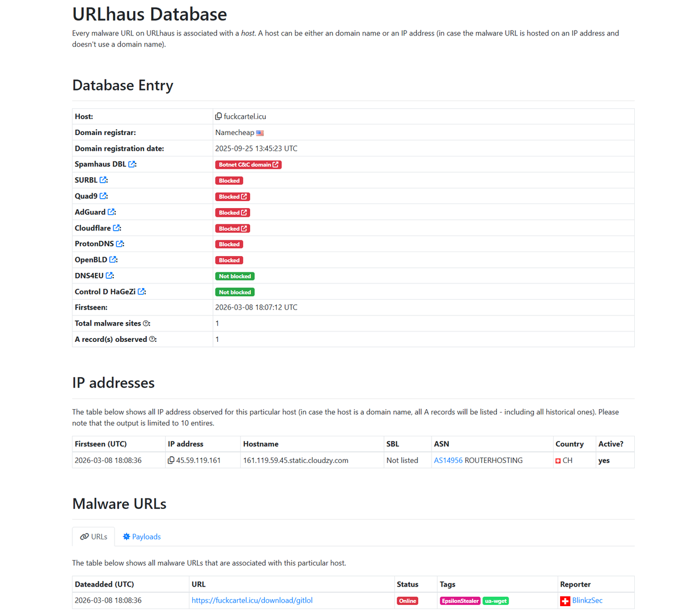Screen dimensions: 695x616
Task: Click the Namecheap registrar text
Action: click(x=235, y=133)
